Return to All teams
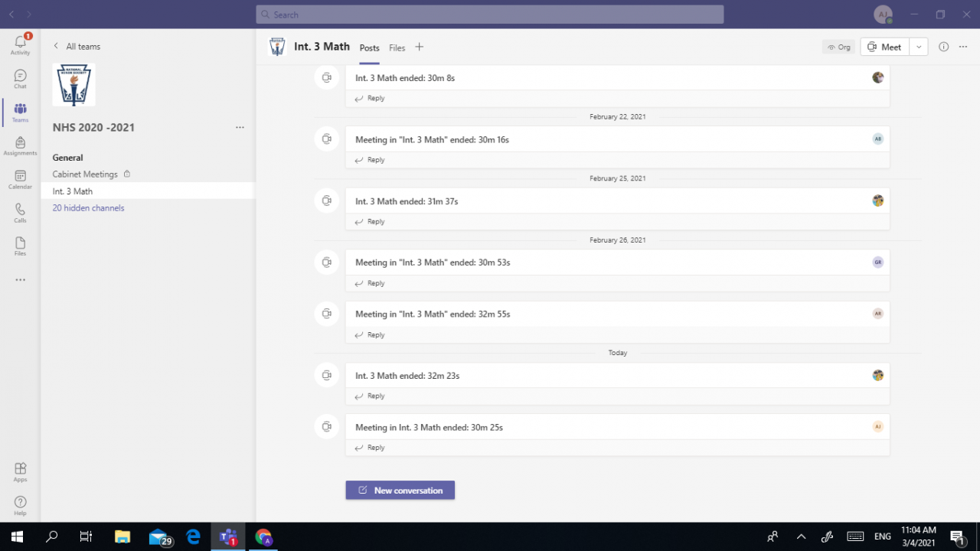 [77, 47]
